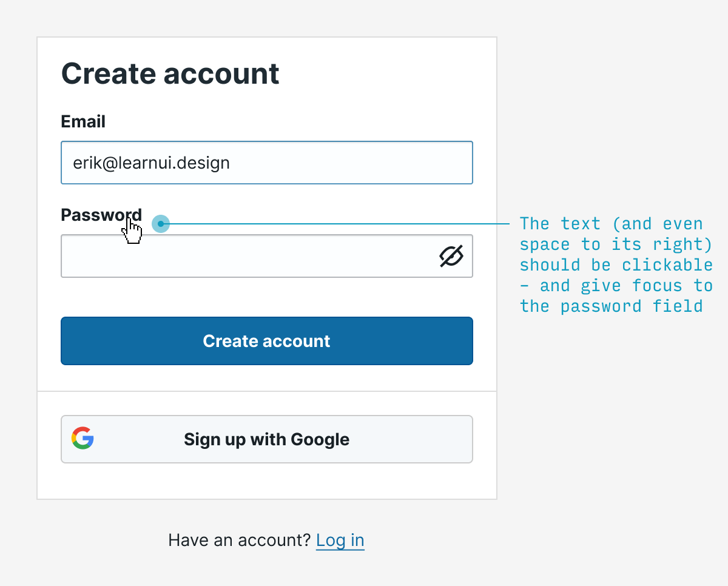Image resolution: width=728 pixels, height=586 pixels.
Task: Click annotation text "space to its right)"
Action: pos(616,244)
